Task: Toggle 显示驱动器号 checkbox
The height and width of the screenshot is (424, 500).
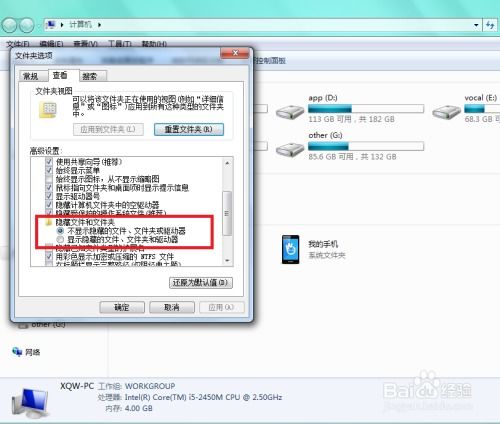Action: (x=49, y=196)
